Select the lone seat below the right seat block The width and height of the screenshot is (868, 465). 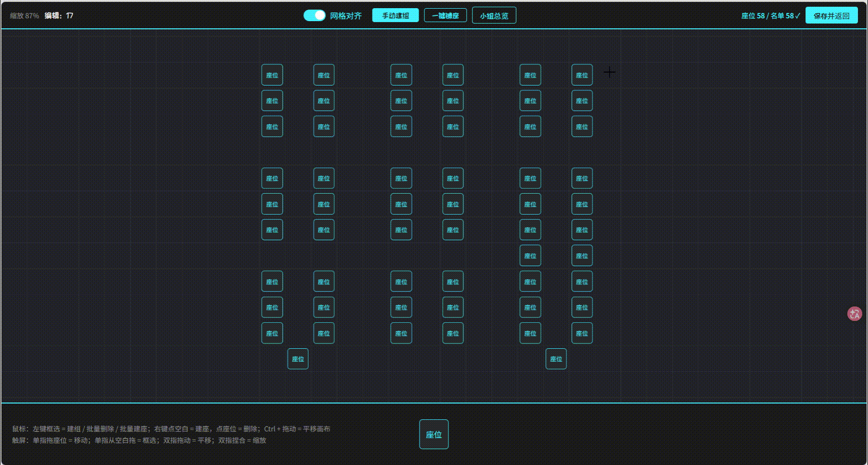(x=556, y=359)
